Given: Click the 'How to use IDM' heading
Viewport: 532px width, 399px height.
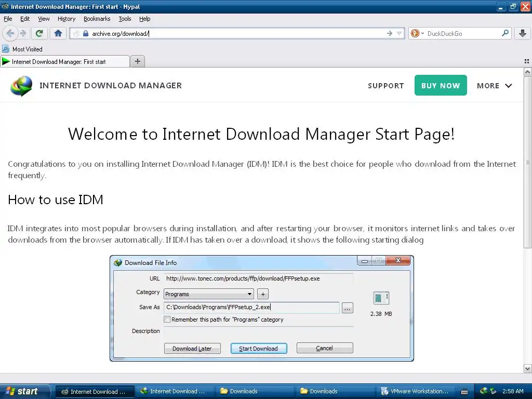Looking at the screenshot, I should pyautogui.click(x=55, y=199).
